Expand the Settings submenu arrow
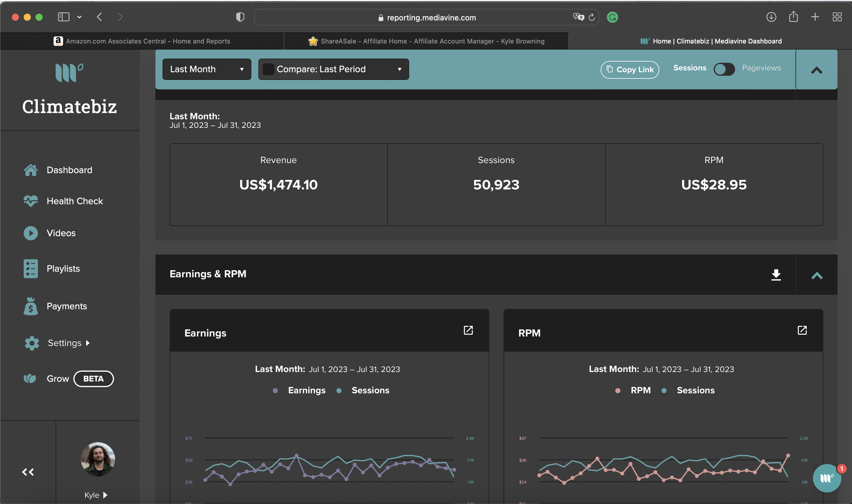The width and height of the screenshot is (852, 504). (88, 343)
